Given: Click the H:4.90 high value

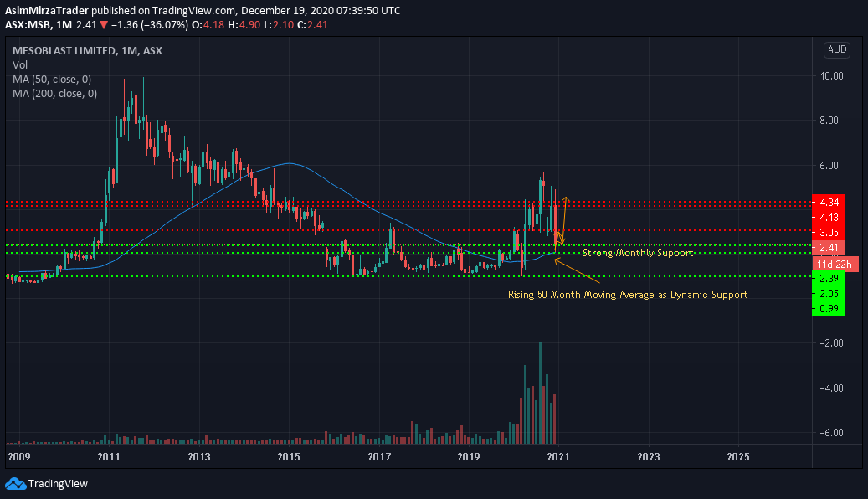Looking at the screenshot, I should click(244, 25).
